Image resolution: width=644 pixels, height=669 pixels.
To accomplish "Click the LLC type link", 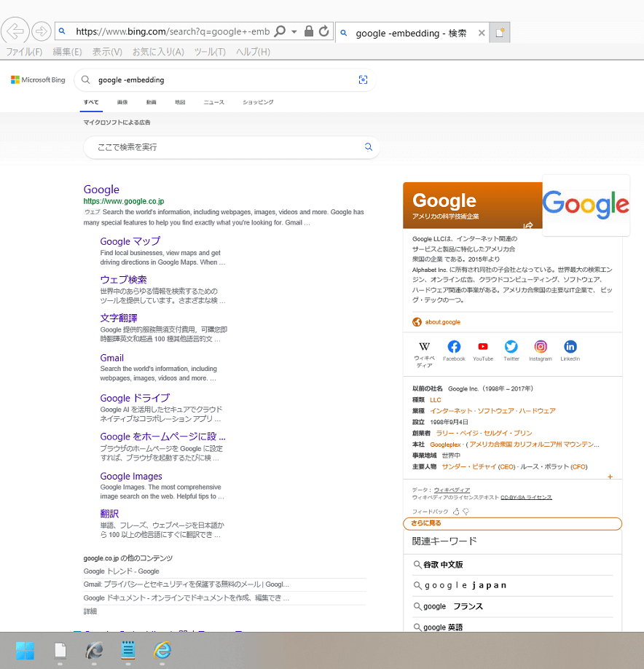I will pos(436,400).
